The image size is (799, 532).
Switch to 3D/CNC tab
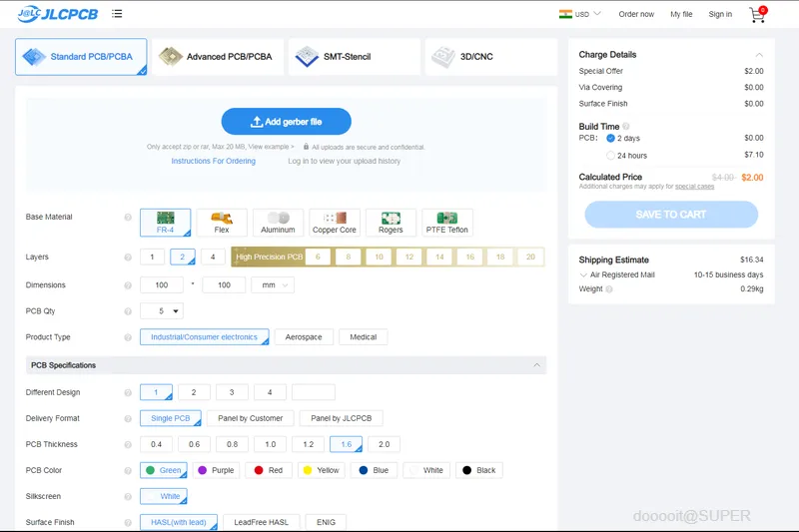click(491, 57)
